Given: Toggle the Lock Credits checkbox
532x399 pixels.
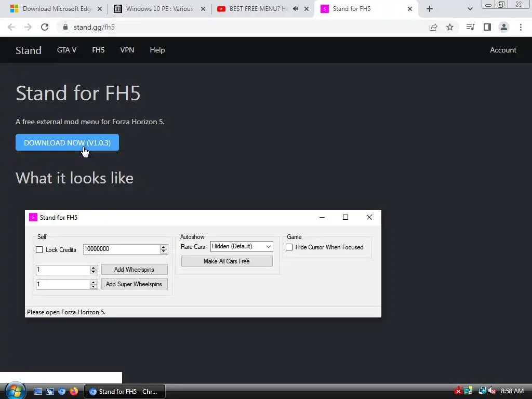Looking at the screenshot, I should pyautogui.click(x=39, y=250).
